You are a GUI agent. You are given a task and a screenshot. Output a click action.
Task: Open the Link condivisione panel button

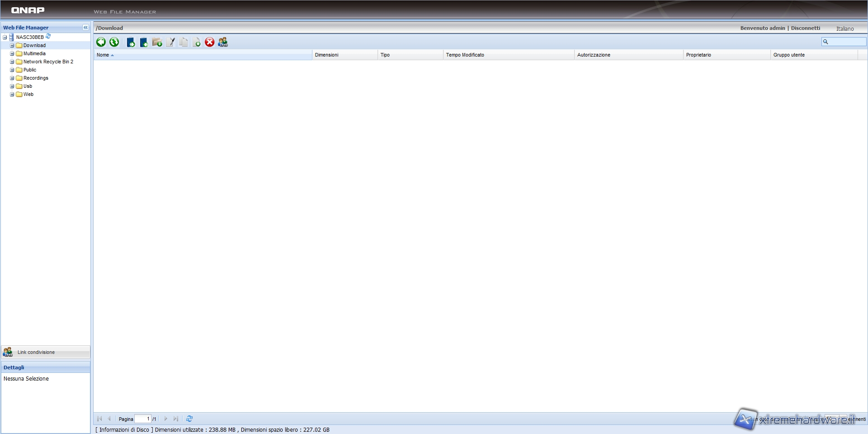point(36,352)
